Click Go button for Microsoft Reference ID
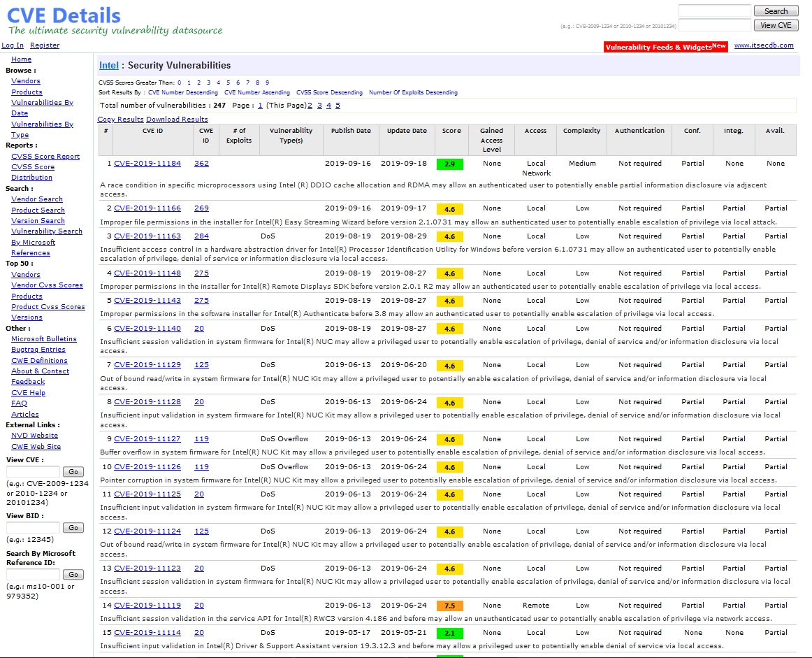Image resolution: width=812 pixels, height=658 pixels. pyautogui.click(x=73, y=574)
